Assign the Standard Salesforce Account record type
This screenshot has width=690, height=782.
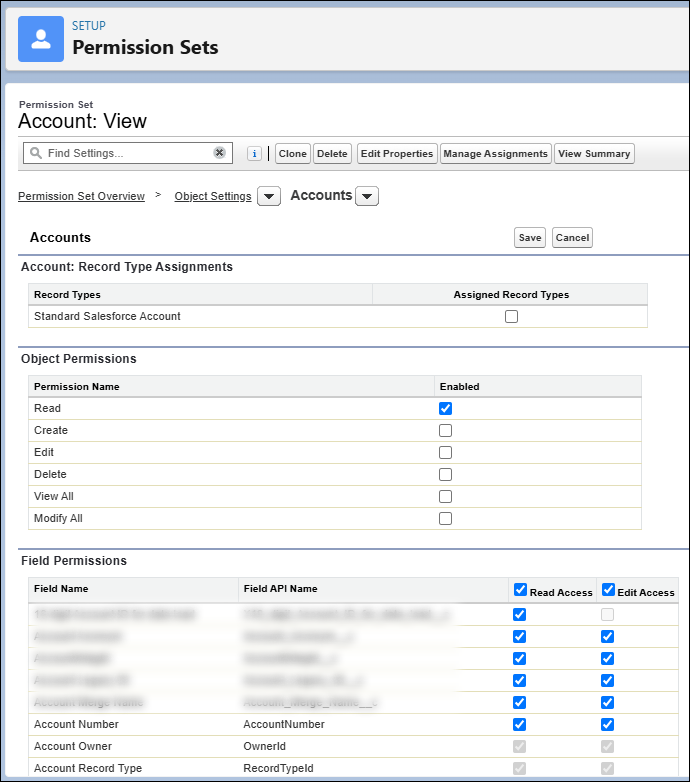pyautogui.click(x=511, y=316)
